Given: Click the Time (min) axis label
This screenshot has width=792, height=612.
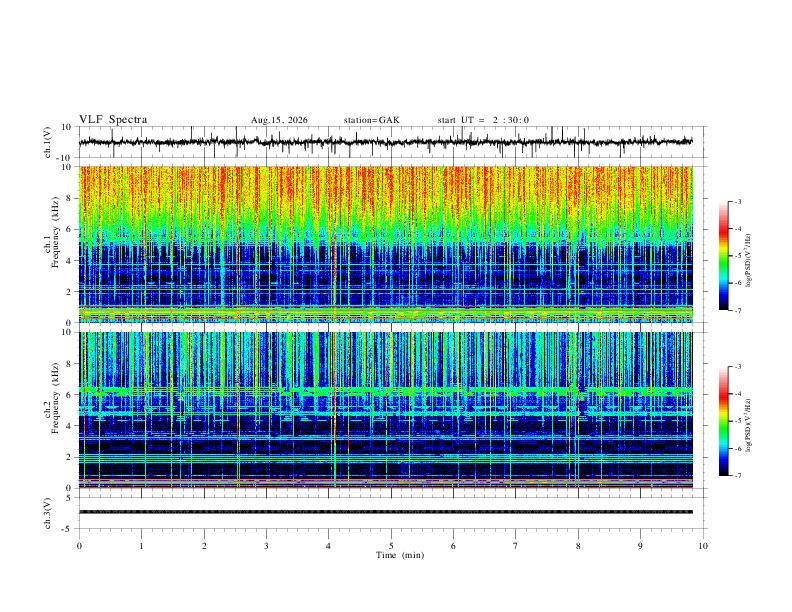Looking at the screenshot, I should pyautogui.click(x=400, y=555).
